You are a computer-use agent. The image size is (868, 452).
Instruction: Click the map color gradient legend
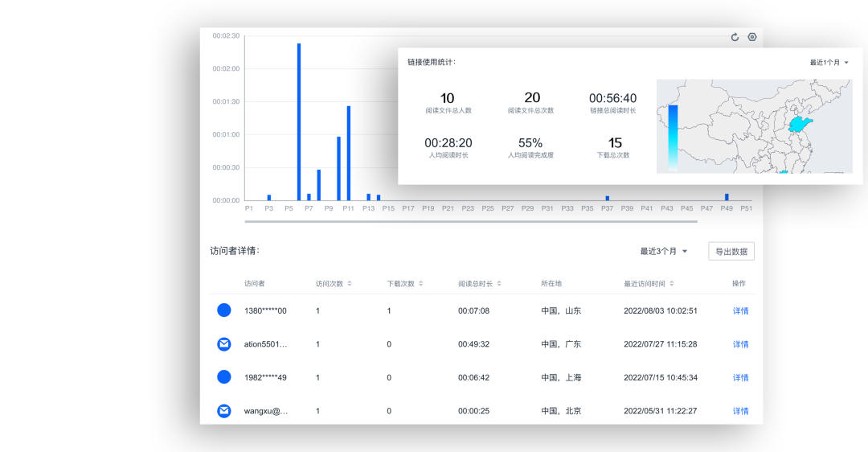click(673, 138)
